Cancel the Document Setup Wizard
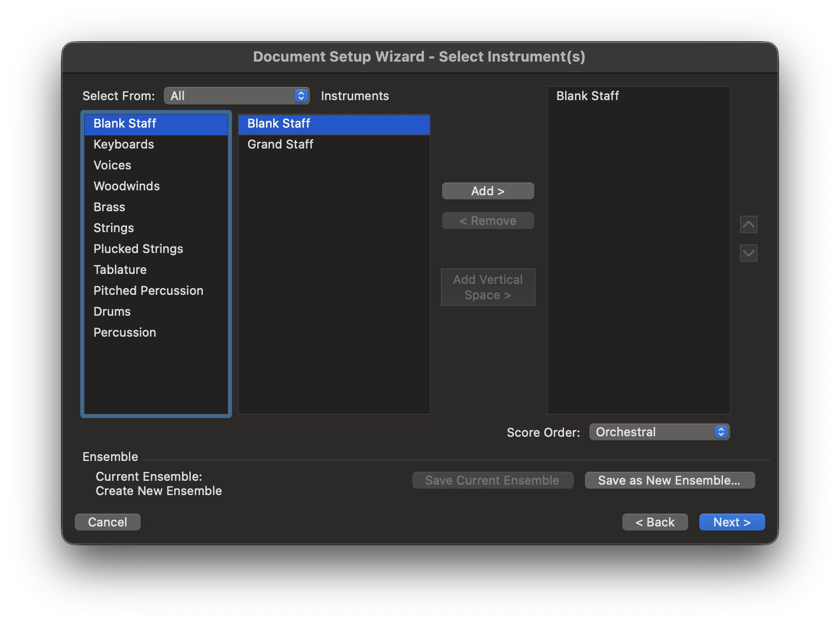The image size is (840, 626). pos(108,522)
